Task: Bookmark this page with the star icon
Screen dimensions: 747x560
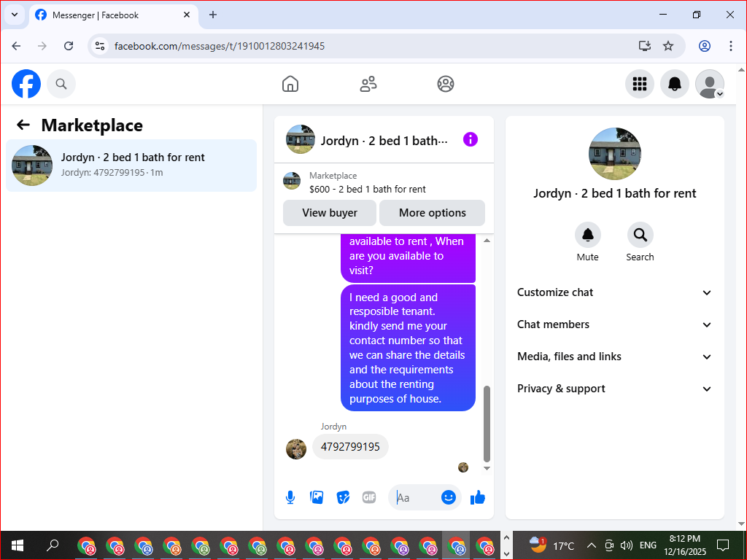Action: 668,46
